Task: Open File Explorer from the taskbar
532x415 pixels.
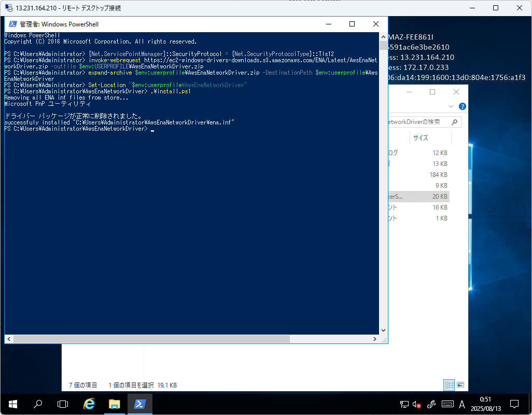Action: point(114,404)
